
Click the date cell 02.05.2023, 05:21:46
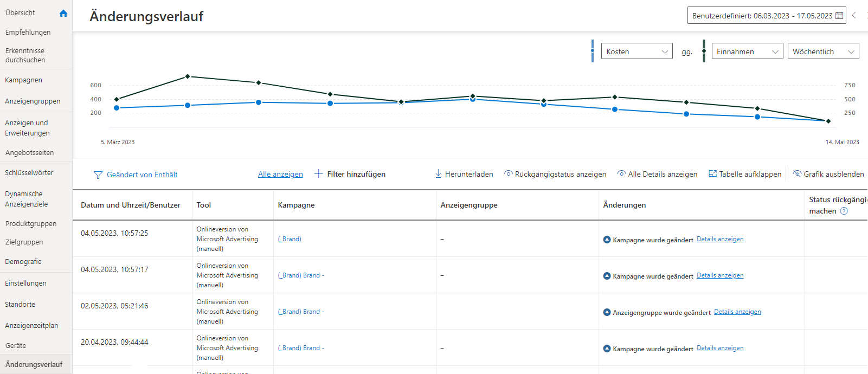[114, 306]
